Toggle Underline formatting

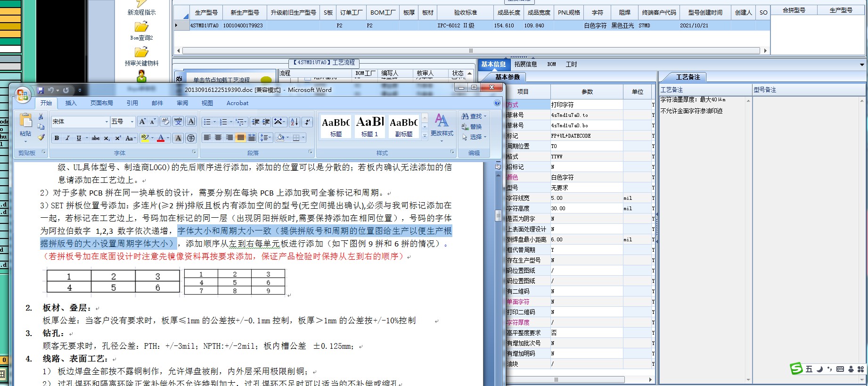79,138
